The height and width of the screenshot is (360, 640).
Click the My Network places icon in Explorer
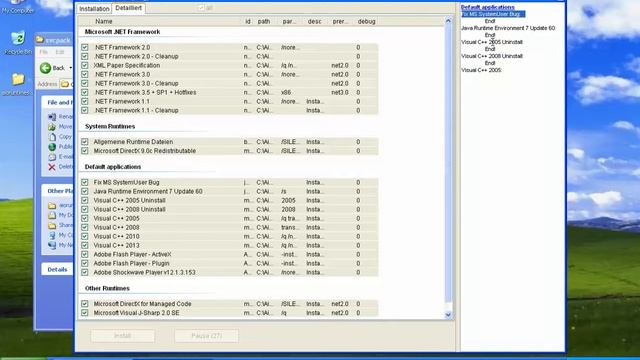pos(52,245)
